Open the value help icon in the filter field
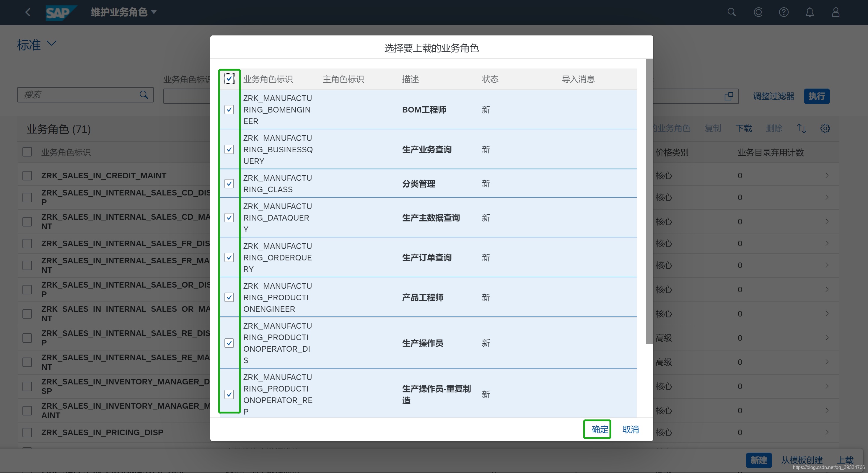 click(x=729, y=96)
